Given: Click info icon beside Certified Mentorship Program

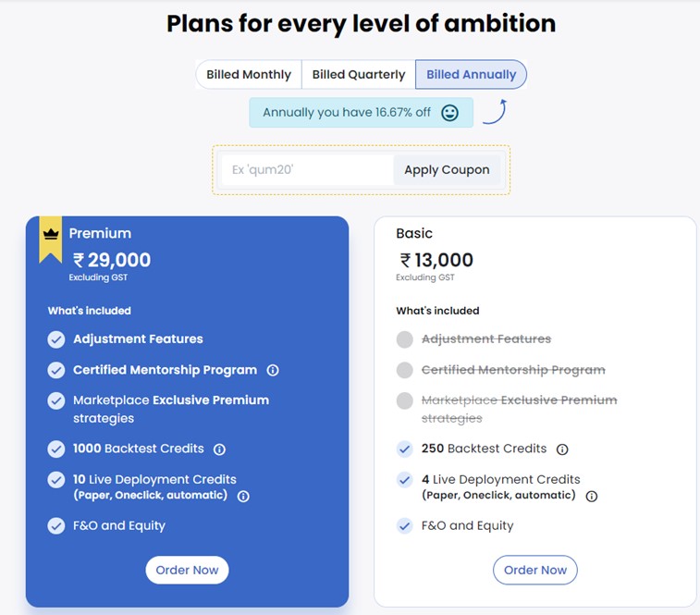Looking at the screenshot, I should click(273, 370).
